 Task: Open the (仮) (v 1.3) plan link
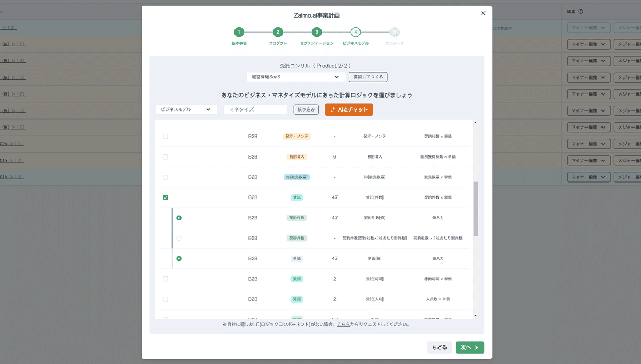point(14,77)
